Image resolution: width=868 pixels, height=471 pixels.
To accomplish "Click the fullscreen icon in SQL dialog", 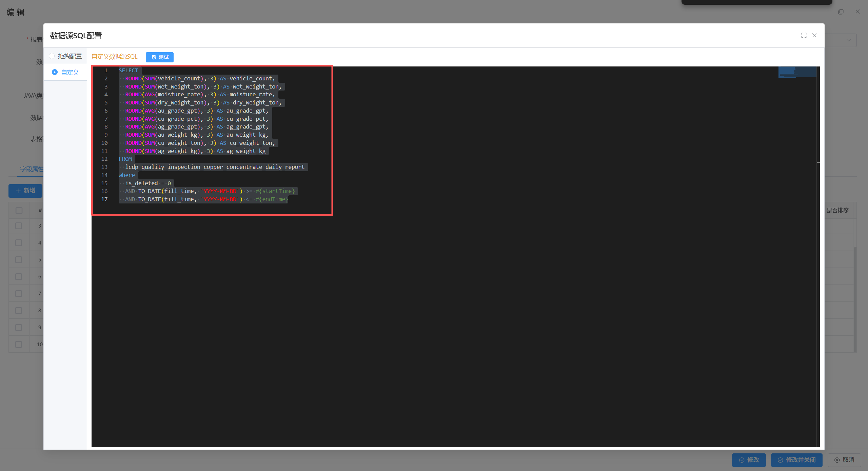I will coord(804,35).
